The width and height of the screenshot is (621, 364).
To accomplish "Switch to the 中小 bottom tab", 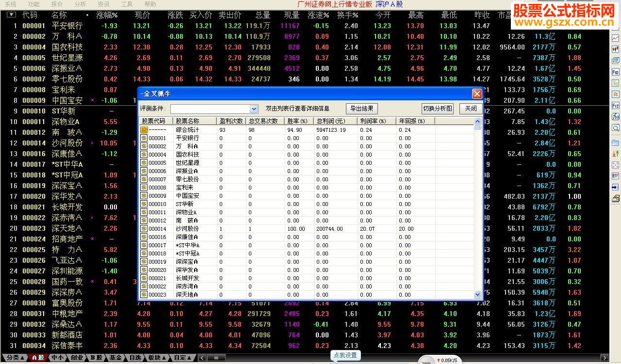I will [57, 358].
